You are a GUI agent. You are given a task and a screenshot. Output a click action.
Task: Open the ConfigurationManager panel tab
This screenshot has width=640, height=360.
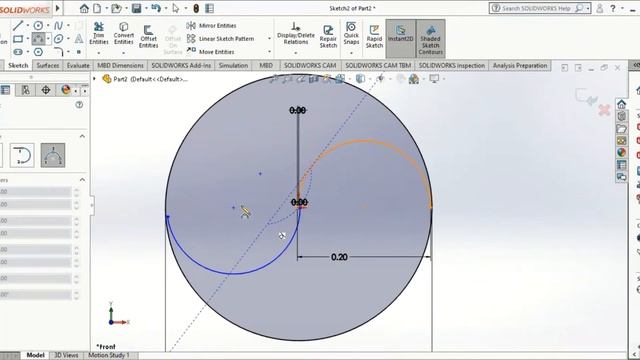coord(25,90)
